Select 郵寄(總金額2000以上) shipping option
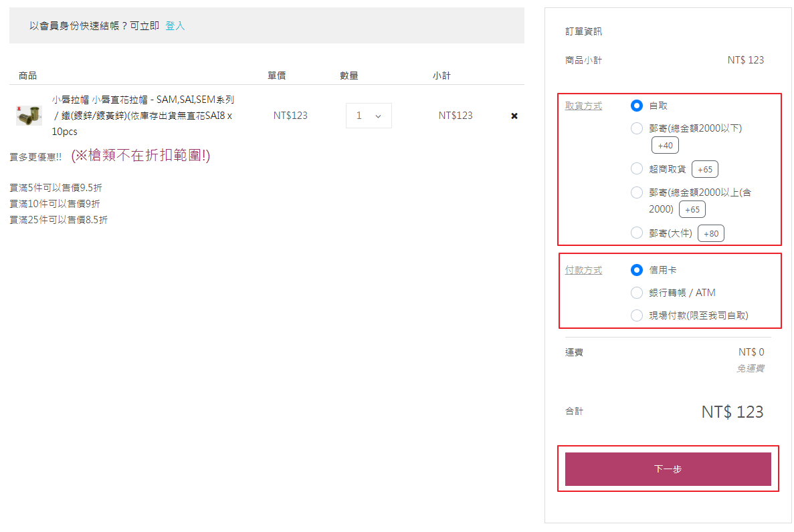Viewport: 794px width, 532px height. tap(637, 192)
